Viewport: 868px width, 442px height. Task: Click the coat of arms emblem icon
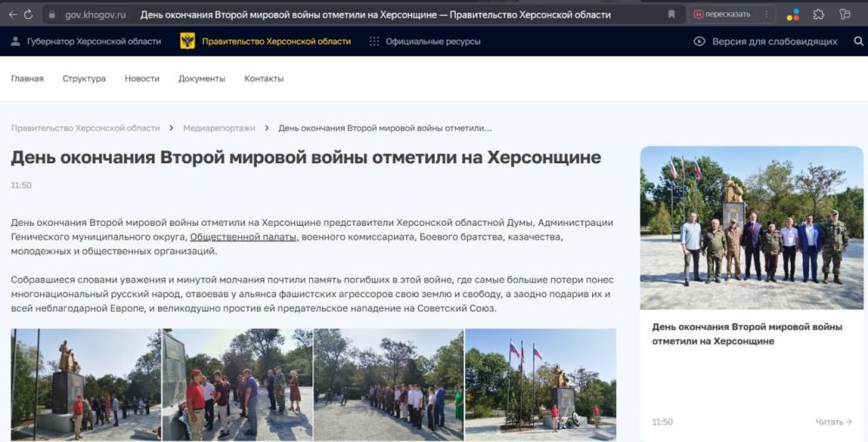click(x=187, y=41)
